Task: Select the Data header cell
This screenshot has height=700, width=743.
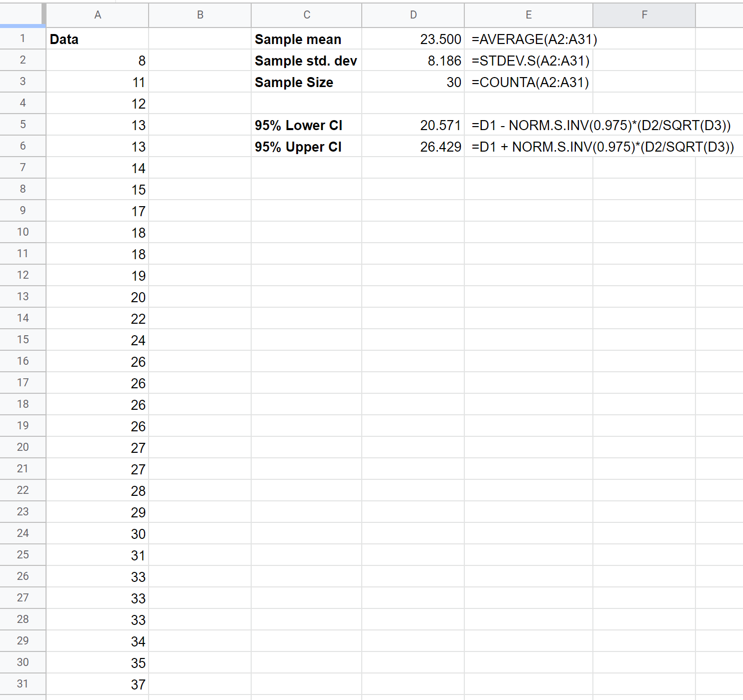Action: pos(98,40)
